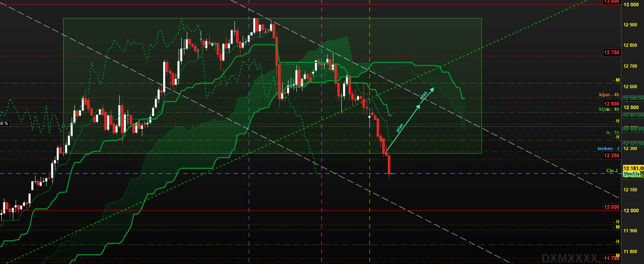Viewport: 644px width, 264px height.
Task: Click the 59m53s candle countdown timer
Action: 631,174
